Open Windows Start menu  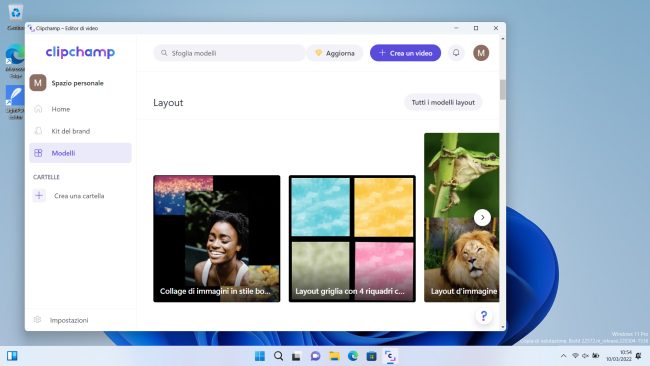[x=260, y=356]
